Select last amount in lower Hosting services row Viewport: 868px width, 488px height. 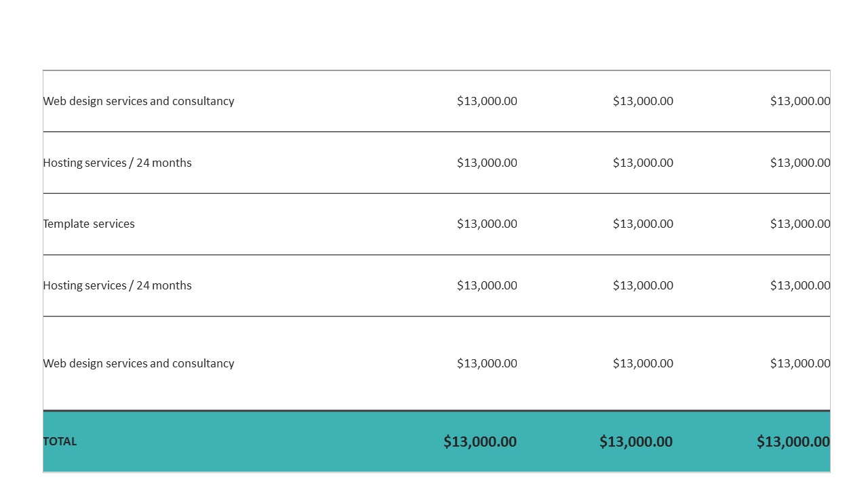pyautogui.click(x=800, y=285)
